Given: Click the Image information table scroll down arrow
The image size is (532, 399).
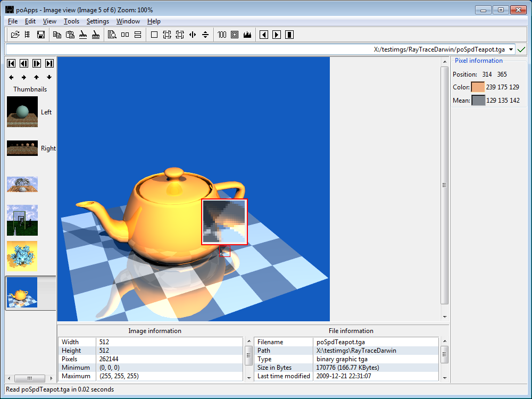Looking at the screenshot, I should pyautogui.click(x=248, y=378).
